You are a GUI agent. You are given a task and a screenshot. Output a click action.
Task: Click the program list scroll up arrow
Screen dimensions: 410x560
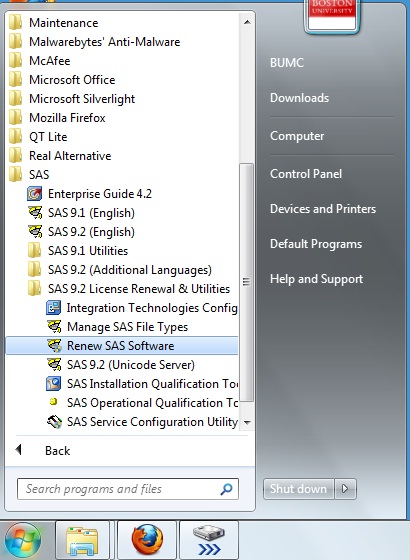pyautogui.click(x=246, y=22)
